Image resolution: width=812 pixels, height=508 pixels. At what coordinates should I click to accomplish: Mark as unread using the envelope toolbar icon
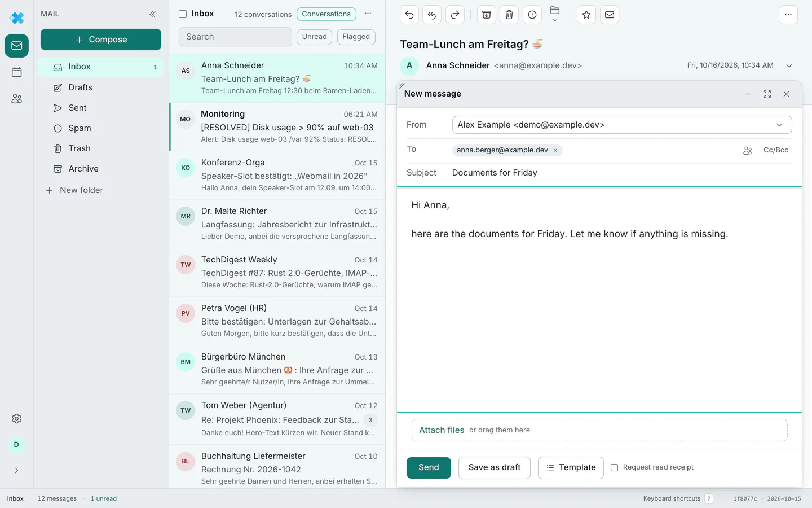click(x=610, y=15)
